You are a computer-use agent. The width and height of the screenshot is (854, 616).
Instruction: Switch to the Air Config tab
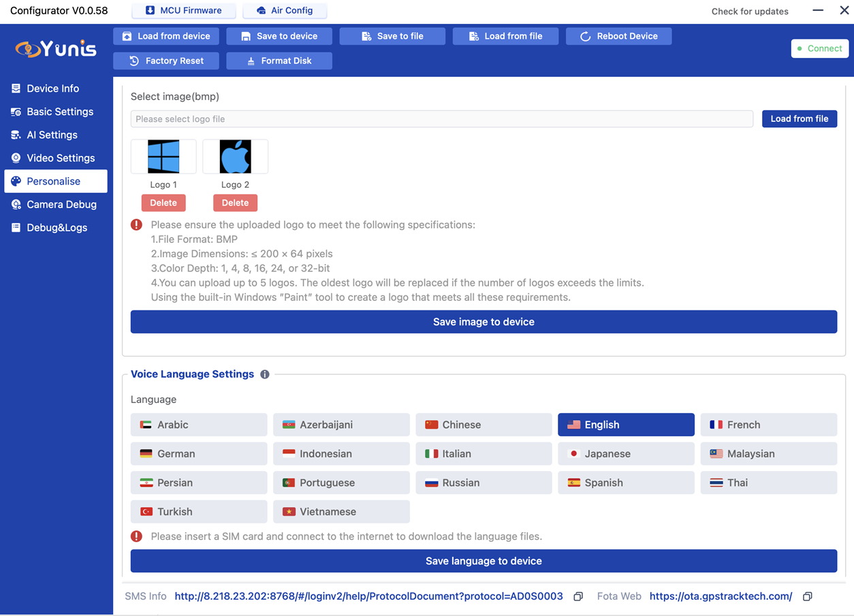[x=285, y=11]
